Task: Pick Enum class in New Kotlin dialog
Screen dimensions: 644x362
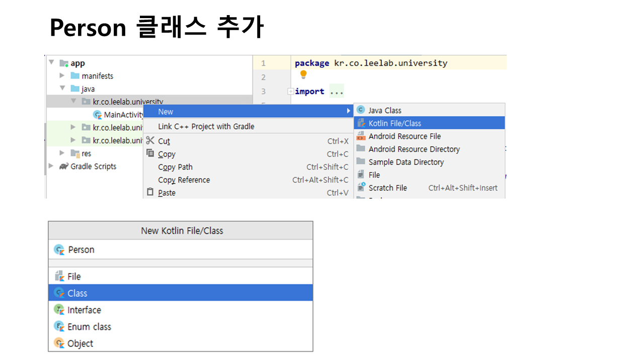Action: pyautogui.click(x=89, y=327)
